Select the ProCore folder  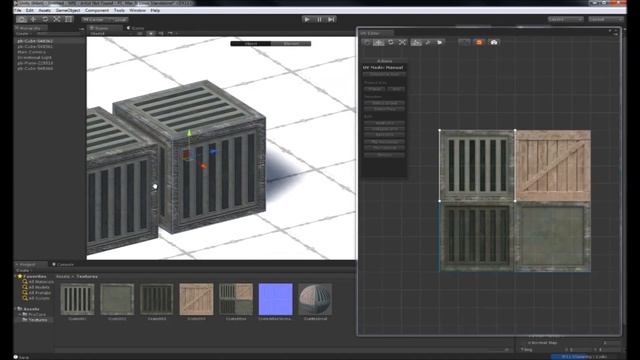tap(34, 315)
